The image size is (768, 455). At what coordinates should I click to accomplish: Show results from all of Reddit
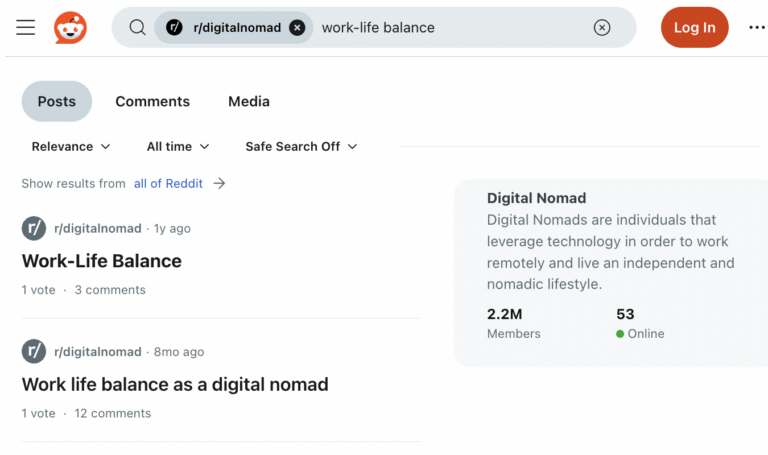168,183
